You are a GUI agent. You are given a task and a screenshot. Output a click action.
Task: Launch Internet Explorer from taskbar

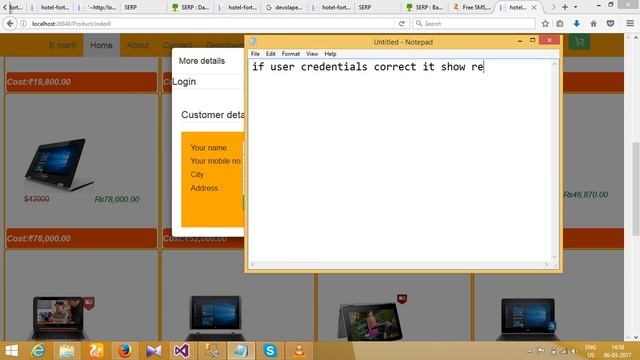pos(38,351)
